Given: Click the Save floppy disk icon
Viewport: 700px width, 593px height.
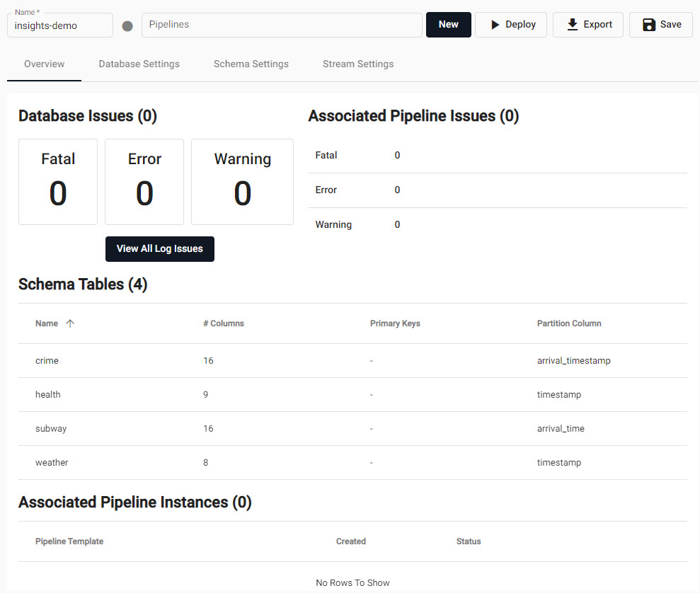Looking at the screenshot, I should [x=648, y=25].
